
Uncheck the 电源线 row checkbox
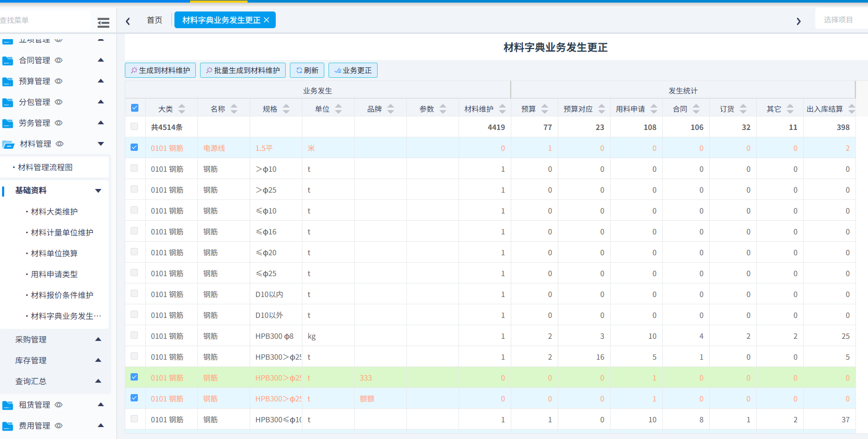click(x=134, y=147)
